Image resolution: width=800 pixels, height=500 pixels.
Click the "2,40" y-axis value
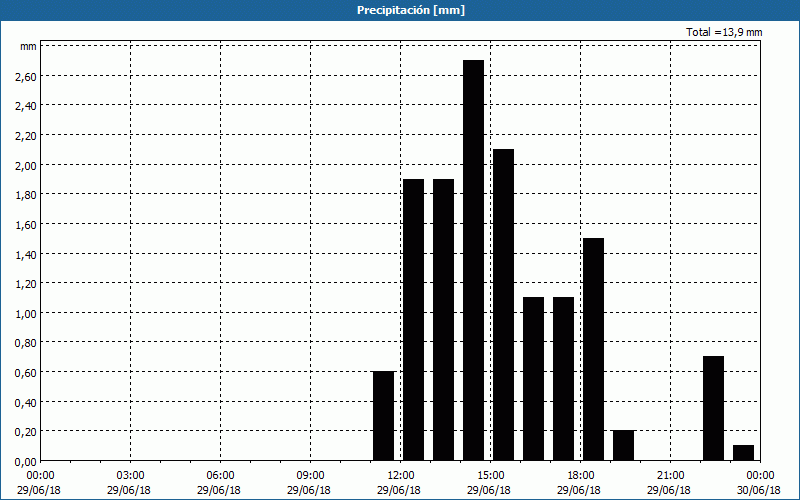(x=26, y=106)
